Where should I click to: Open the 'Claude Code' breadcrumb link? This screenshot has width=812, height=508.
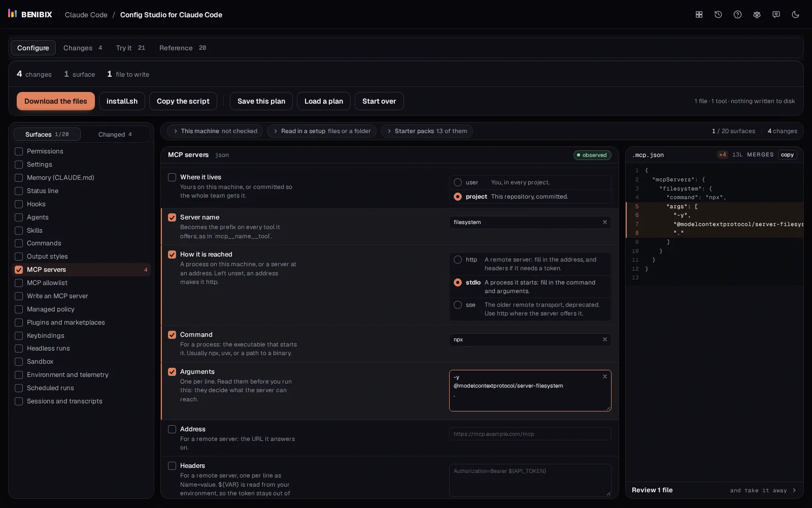86,15
